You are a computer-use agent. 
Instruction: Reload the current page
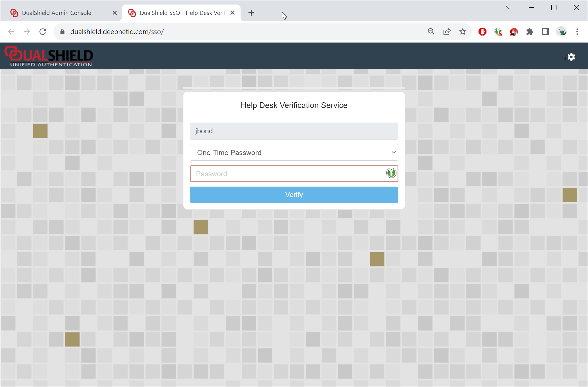(x=43, y=32)
